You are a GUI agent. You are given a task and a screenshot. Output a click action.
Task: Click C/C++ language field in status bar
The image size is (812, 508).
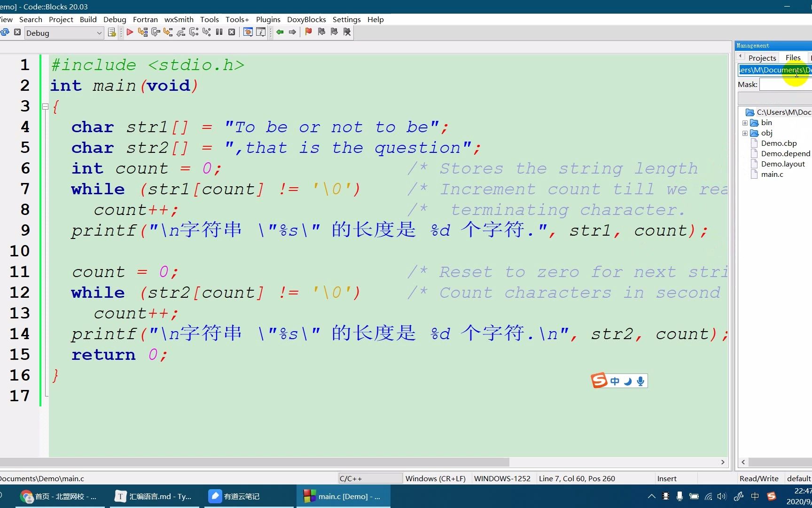[x=370, y=478]
